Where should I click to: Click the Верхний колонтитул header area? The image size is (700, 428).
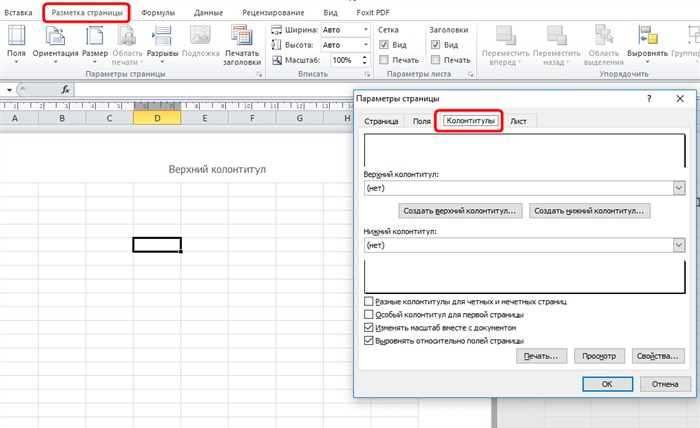217,169
